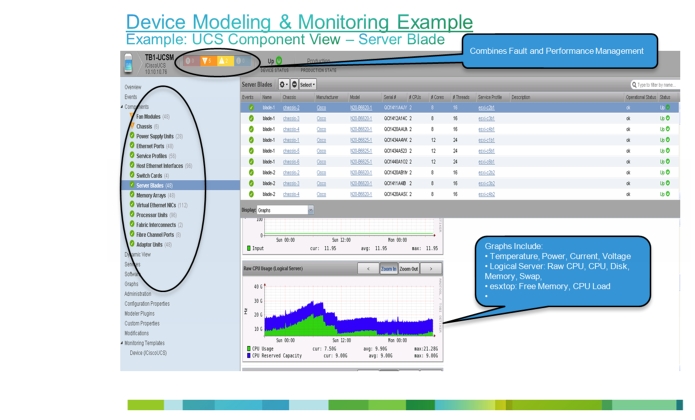Sort by Operational Status column header
The height and width of the screenshot is (420, 695).
tap(640, 97)
